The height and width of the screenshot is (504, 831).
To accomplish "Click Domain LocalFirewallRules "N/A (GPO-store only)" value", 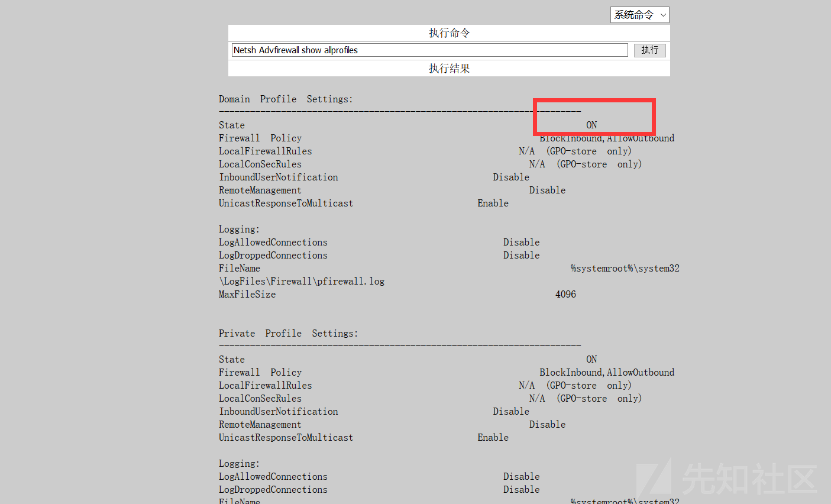I will click(575, 151).
